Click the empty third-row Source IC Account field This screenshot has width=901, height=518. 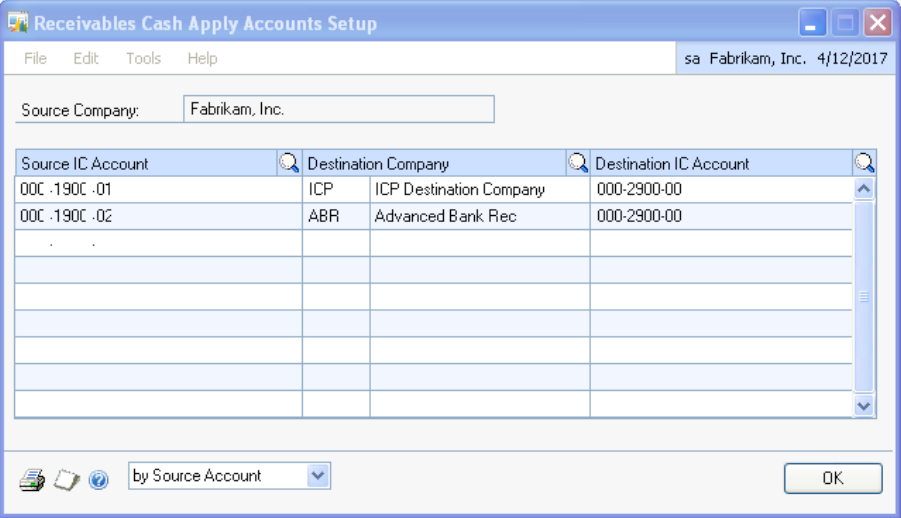coord(158,243)
